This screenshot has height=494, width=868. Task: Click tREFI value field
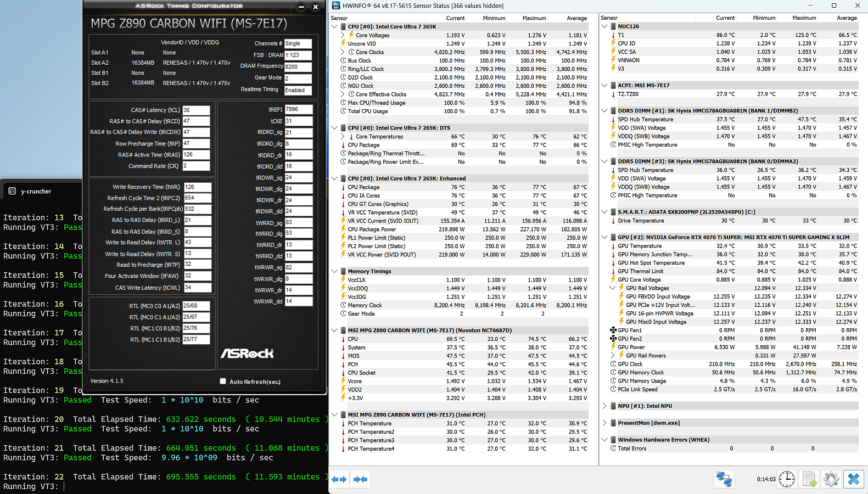tap(299, 109)
